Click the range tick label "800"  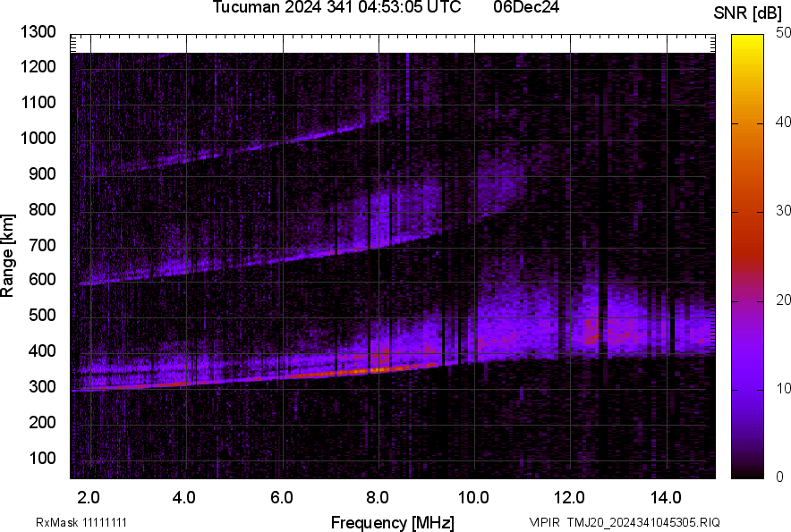tap(42, 208)
